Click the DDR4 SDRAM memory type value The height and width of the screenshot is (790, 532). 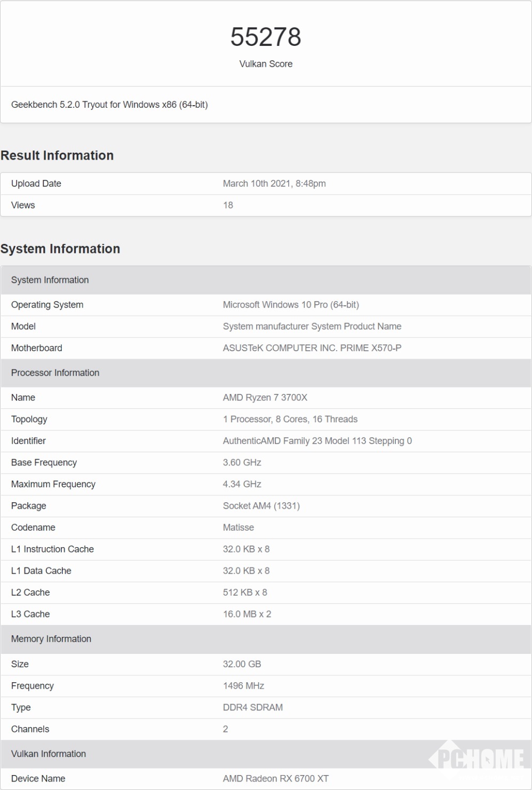pyautogui.click(x=253, y=707)
